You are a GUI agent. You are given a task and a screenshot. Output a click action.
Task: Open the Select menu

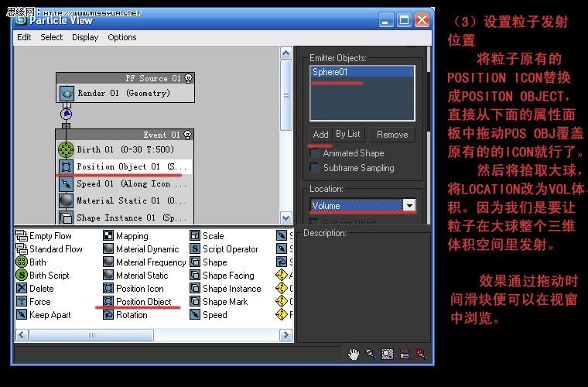[51, 37]
